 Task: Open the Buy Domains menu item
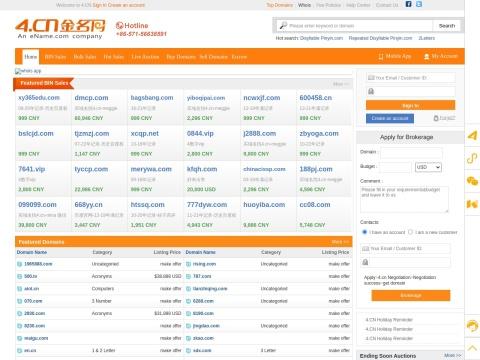coord(181,57)
